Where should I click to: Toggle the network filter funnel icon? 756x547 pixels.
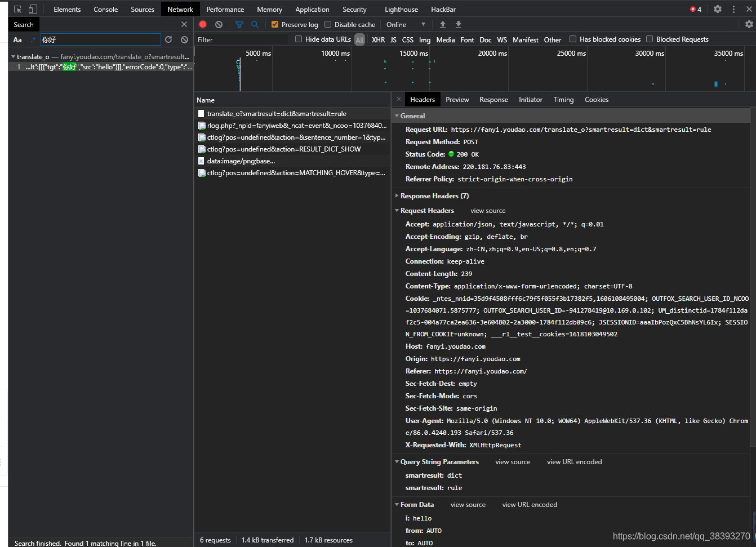pyautogui.click(x=239, y=24)
